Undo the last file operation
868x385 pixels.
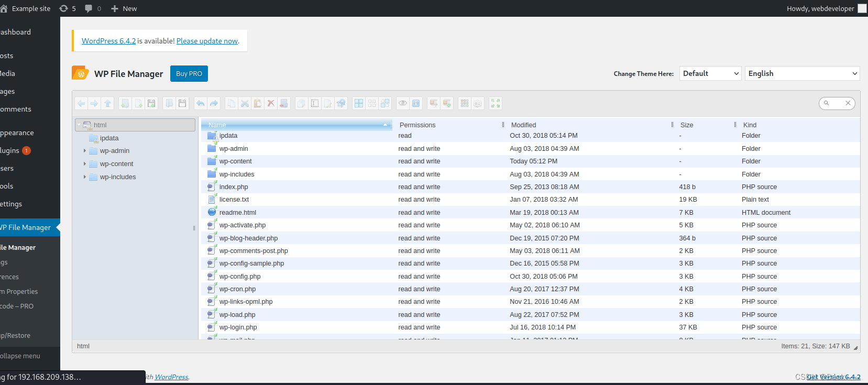pyautogui.click(x=200, y=103)
